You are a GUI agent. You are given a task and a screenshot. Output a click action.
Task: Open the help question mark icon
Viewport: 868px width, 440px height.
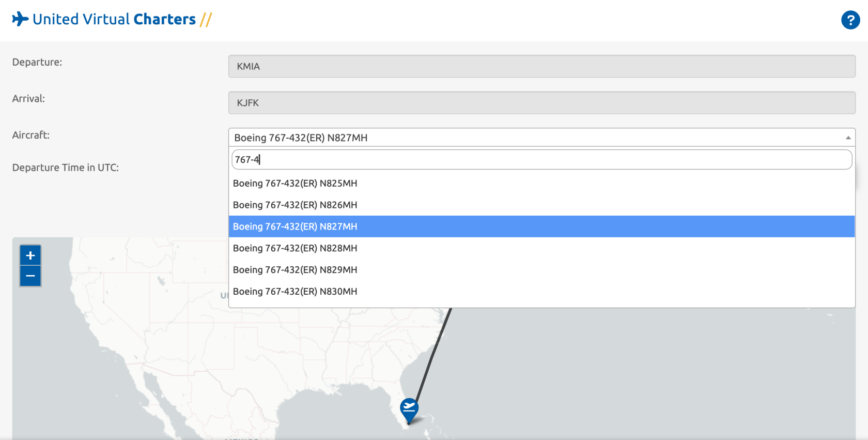(x=850, y=20)
